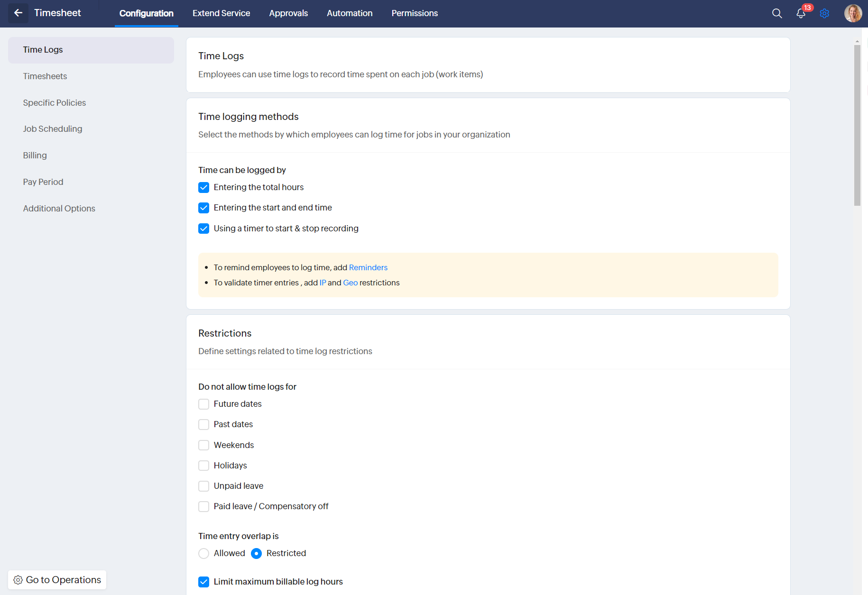
Task: Open the Geo restrictions link
Action: pos(351,283)
